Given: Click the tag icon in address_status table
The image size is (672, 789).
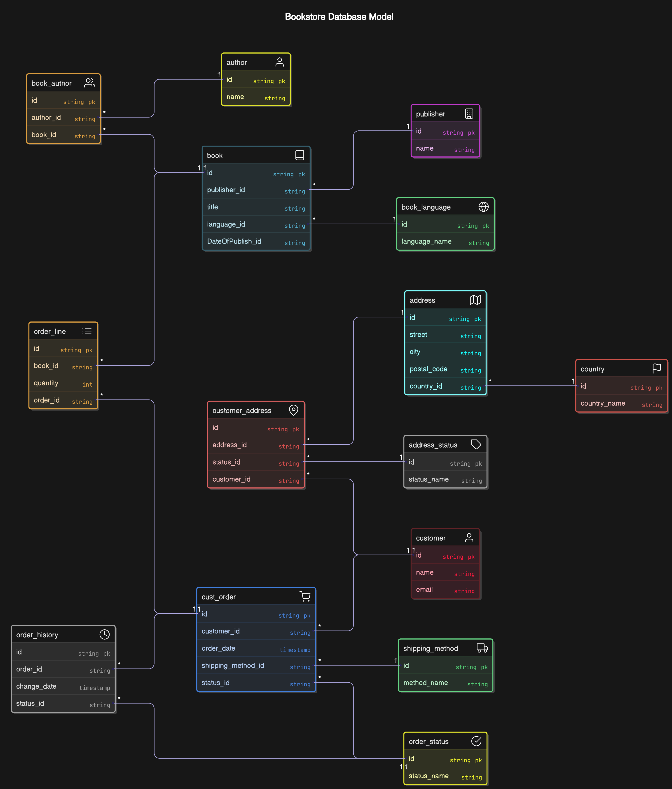Looking at the screenshot, I should click(x=476, y=444).
